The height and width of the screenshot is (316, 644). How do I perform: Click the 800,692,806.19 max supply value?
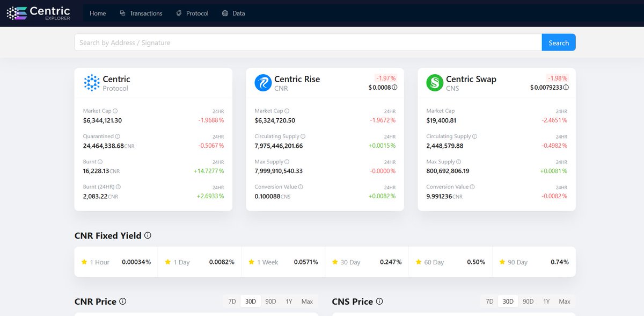point(448,171)
